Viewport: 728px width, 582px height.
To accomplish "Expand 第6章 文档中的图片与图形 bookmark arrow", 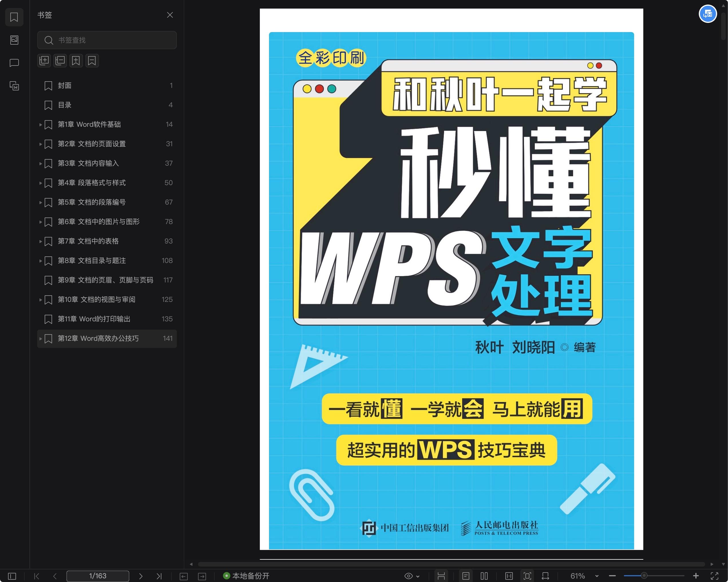I will (x=41, y=222).
